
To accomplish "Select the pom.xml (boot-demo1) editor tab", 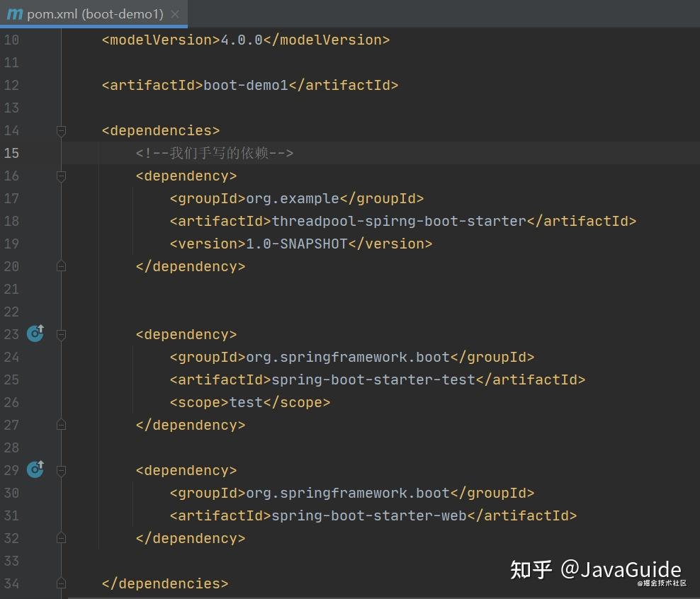I will [94, 14].
